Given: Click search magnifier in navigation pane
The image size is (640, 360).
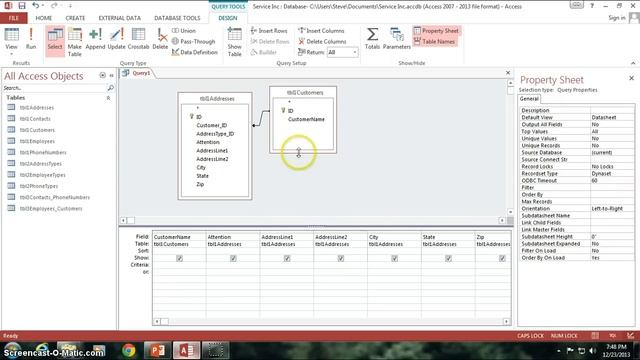Looking at the screenshot, I should (110, 88).
